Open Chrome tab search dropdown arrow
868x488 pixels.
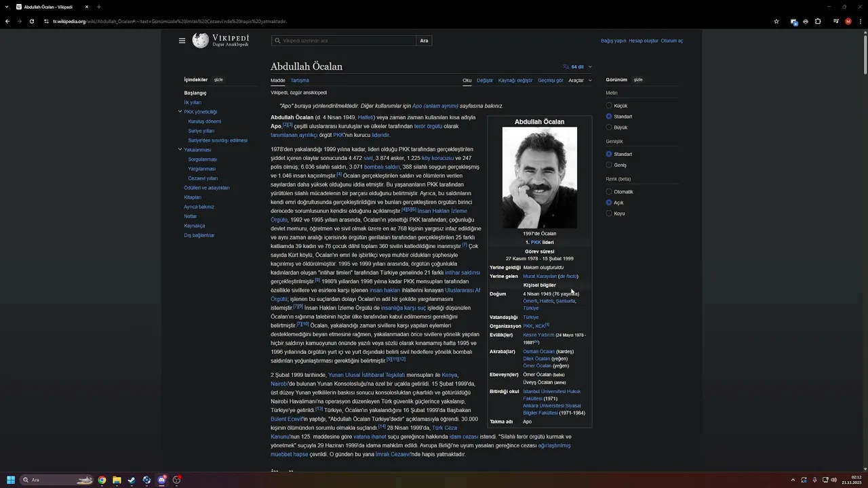[7, 7]
